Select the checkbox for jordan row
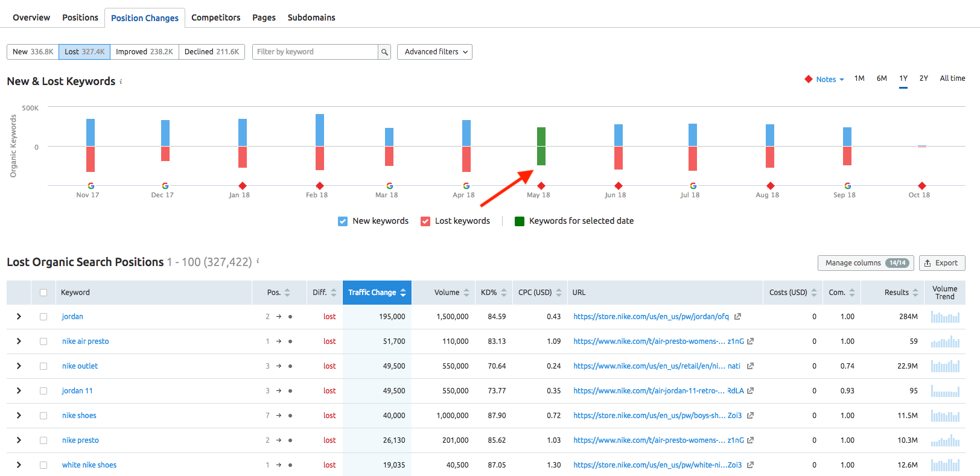Viewport: 980px width, 476px height. [43, 317]
